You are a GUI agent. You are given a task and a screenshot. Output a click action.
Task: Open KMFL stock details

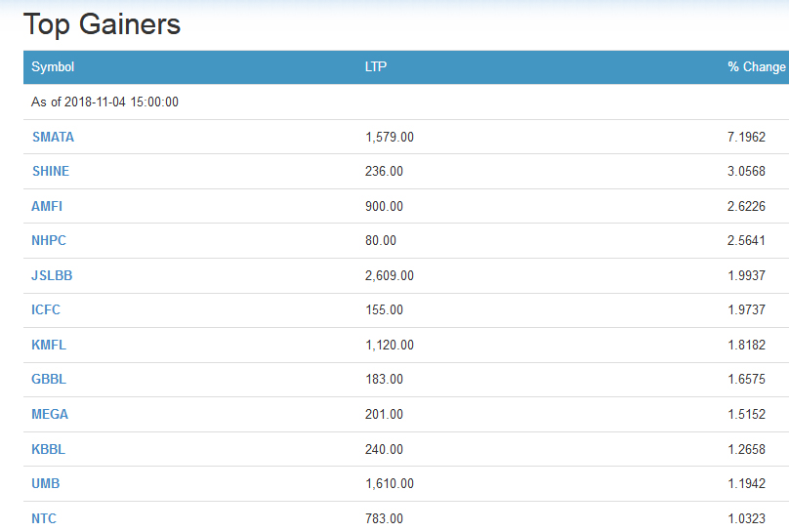49,345
